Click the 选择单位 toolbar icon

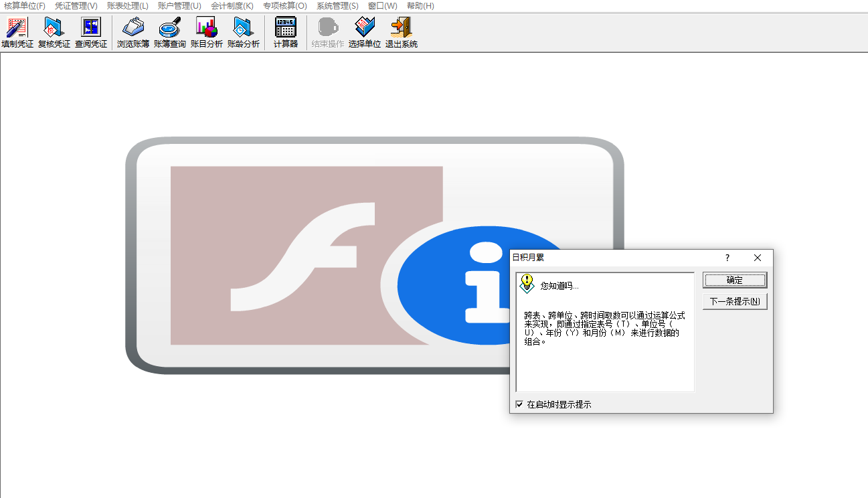coord(365,32)
